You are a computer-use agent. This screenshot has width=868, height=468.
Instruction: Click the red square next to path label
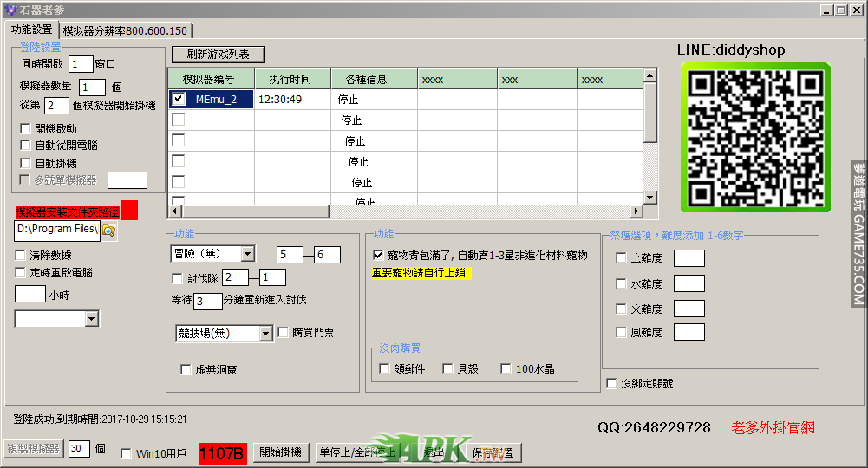pyautogui.click(x=129, y=211)
